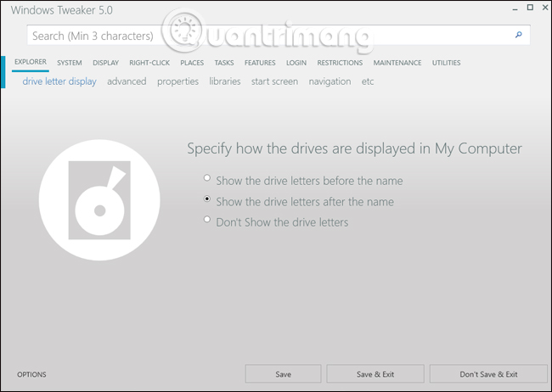
Task: Switch to the DISPLAY tab
Action: 105,63
